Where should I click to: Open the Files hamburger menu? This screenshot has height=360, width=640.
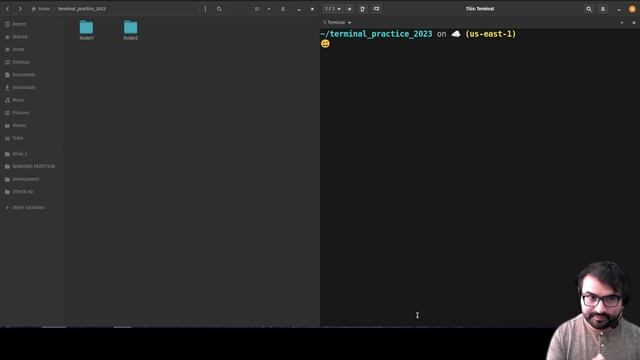283,9
